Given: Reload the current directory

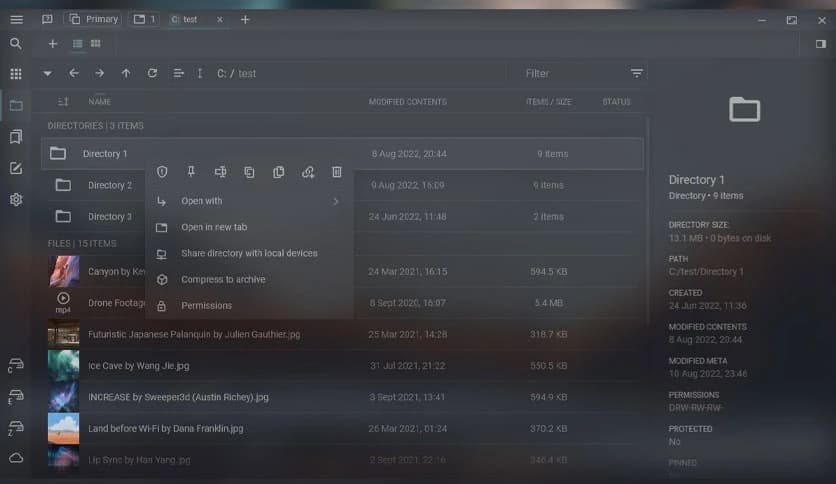Looking at the screenshot, I should [152, 73].
